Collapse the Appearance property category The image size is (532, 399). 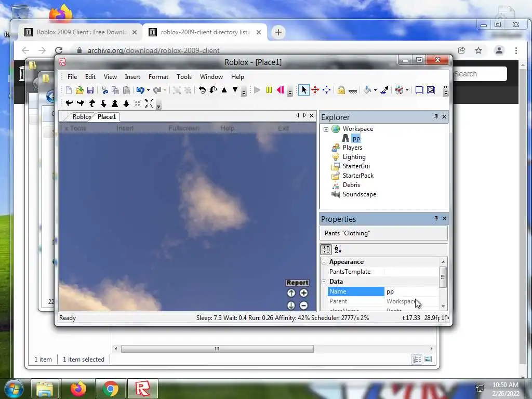[324, 262]
